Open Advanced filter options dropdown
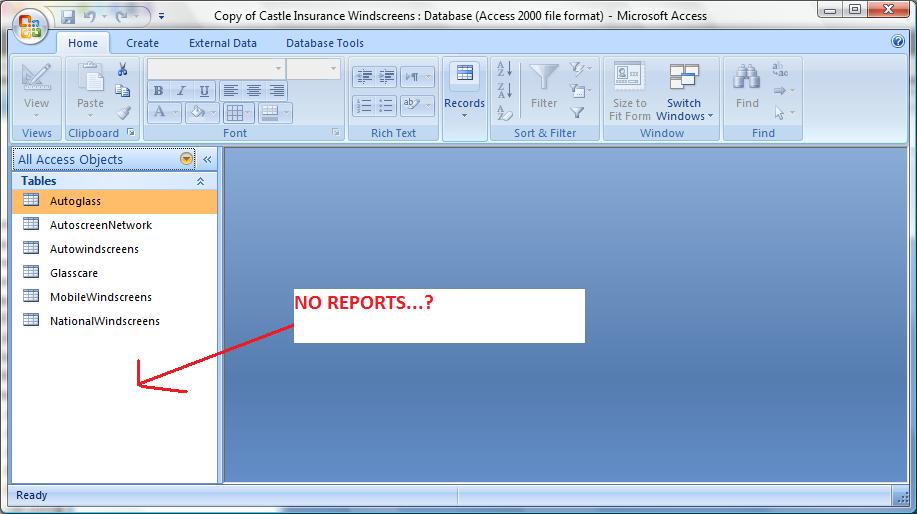Viewport: 917px width, 514px height. (580, 91)
